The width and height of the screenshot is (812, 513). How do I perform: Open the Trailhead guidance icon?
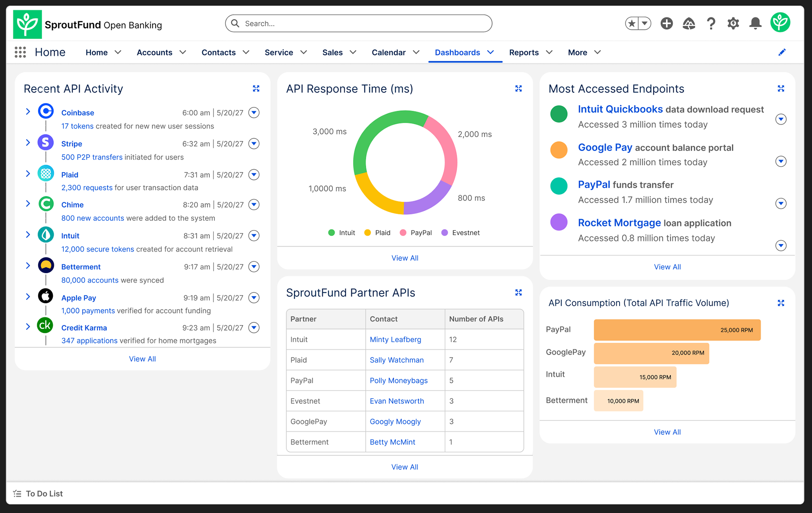click(x=689, y=23)
